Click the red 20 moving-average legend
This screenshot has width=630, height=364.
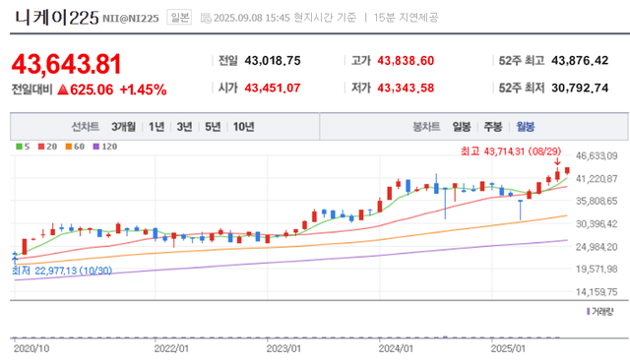tap(48, 147)
